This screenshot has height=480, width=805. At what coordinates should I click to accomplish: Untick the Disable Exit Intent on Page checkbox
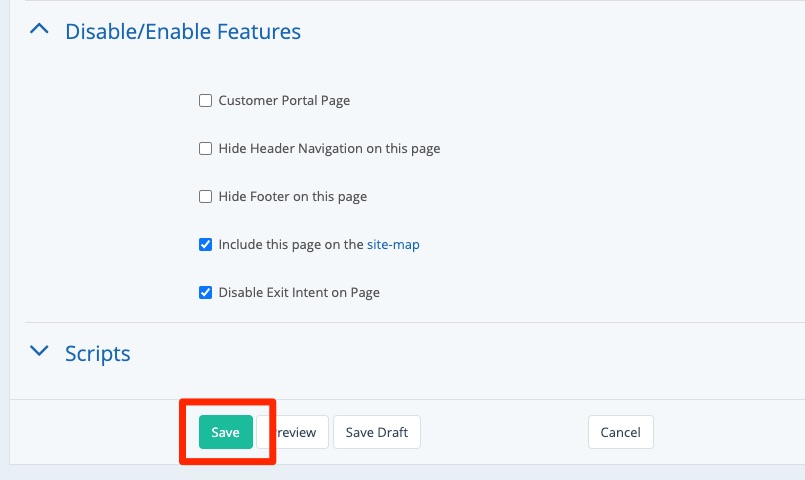(x=205, y=293)
